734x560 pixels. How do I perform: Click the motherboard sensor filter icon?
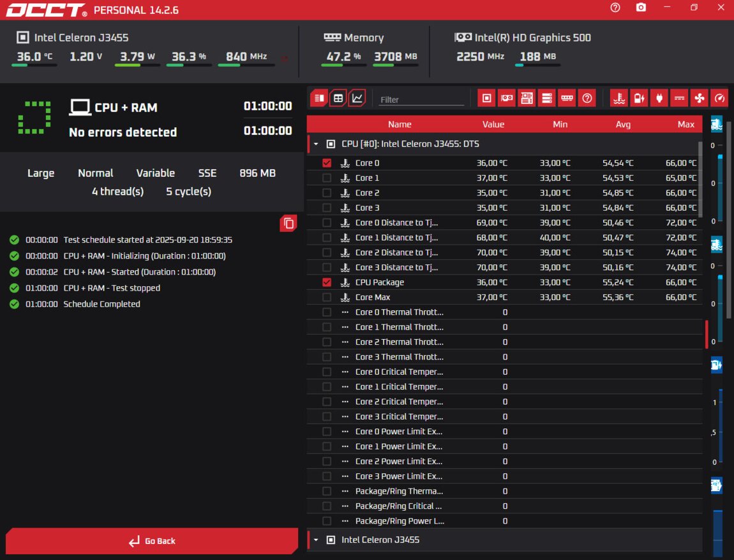(x=527, y=98)
